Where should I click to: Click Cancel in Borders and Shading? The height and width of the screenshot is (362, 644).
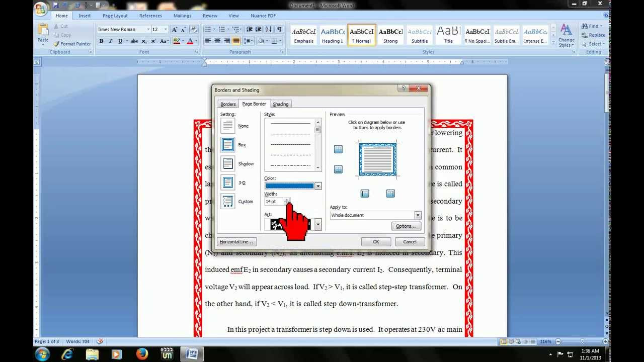click(410, 242)
